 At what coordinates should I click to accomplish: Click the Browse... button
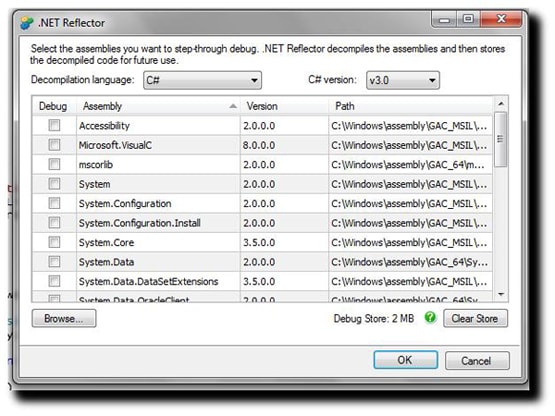click(x=64, y=318)
